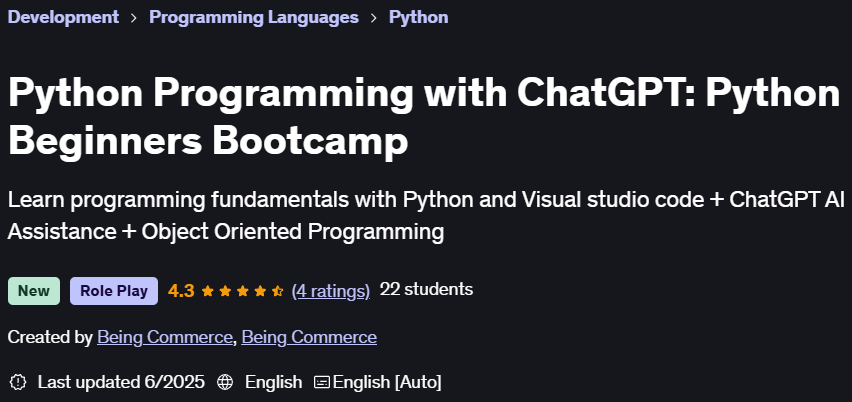Click the chevron after Programming Languages breadcrumb
Viewport: 852px width, 402px height.
pyautogui.click(x=374, y=18)
